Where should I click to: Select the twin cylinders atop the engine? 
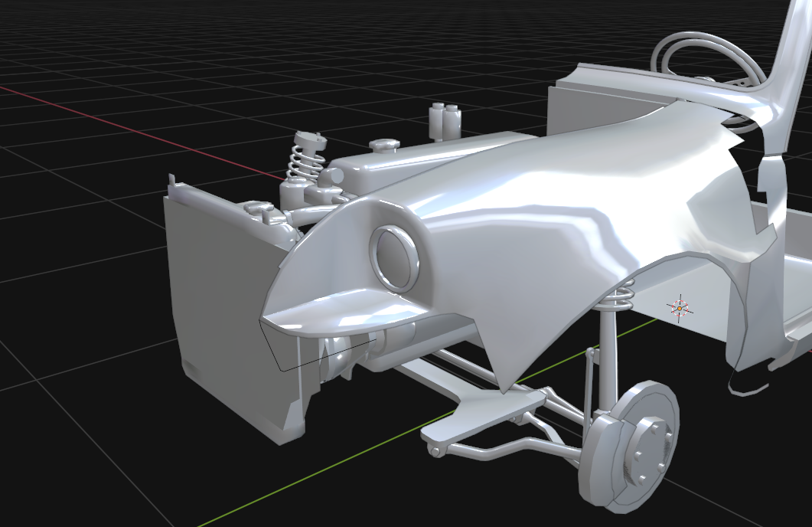pyautogui.click(x=445, y=122)
